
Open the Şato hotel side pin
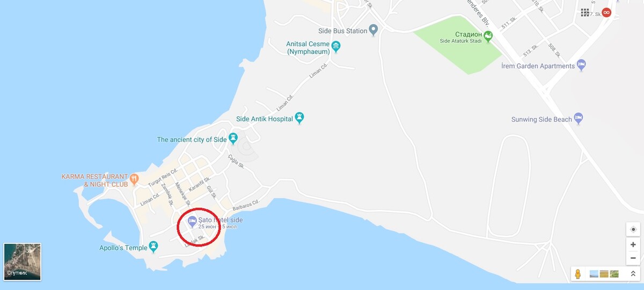[192, 221]
